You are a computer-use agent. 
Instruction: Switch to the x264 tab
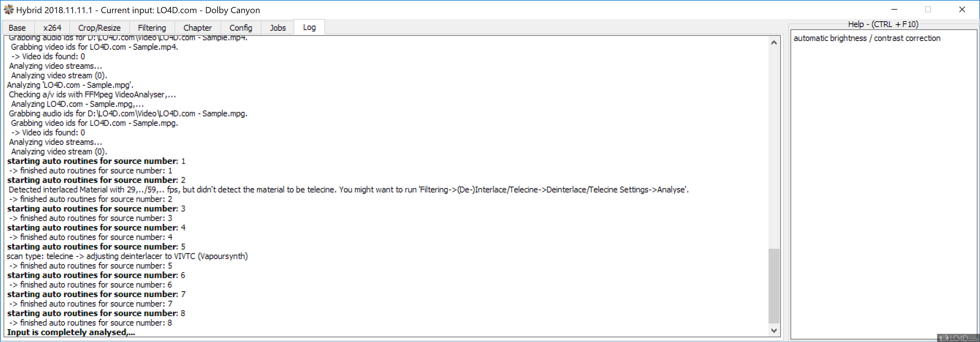(x=52, y=28)
